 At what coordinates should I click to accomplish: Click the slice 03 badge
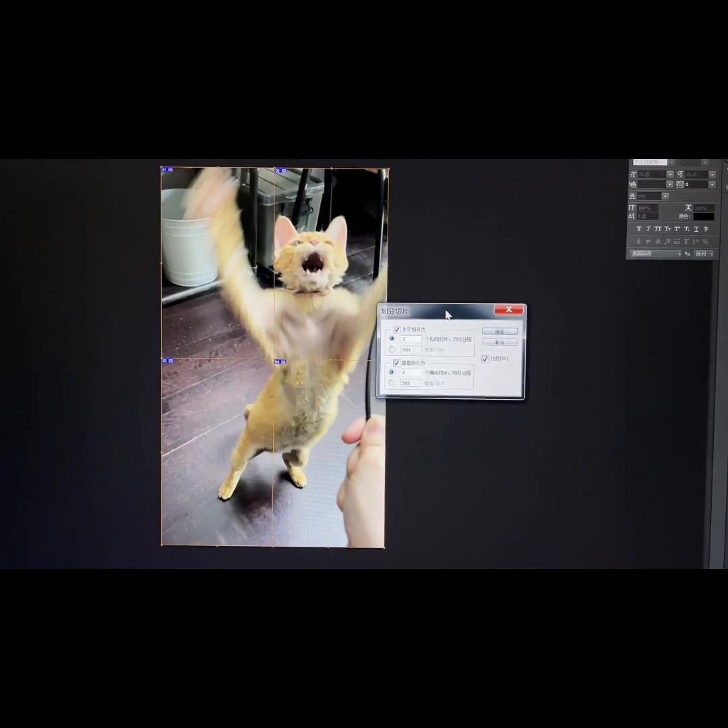point(168,361)
